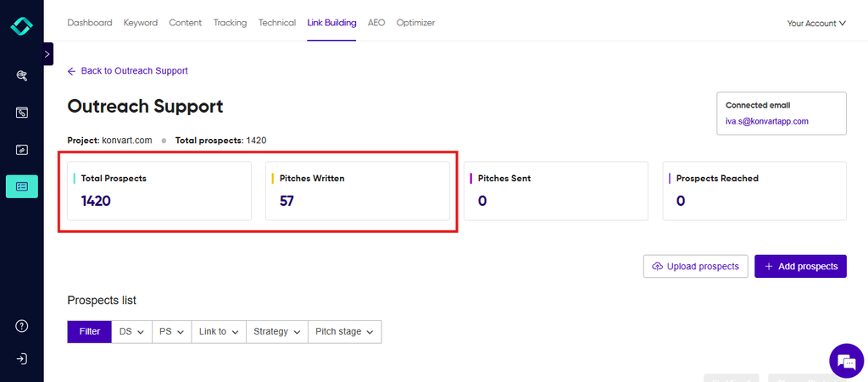Screen dimensions: 868x382
Task: Switch to the Keyword tab
Action: pyautogui.click(x=141, y=23)
